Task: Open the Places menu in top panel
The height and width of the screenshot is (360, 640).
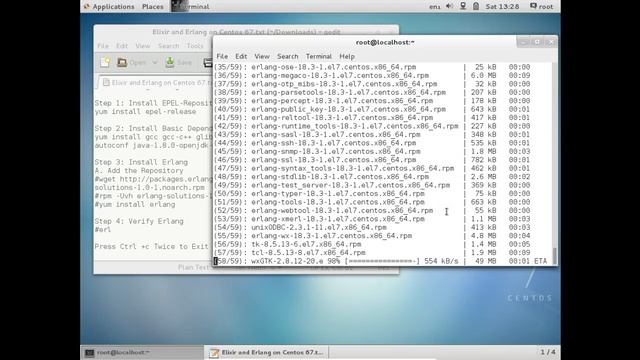Action: (153, 7)
